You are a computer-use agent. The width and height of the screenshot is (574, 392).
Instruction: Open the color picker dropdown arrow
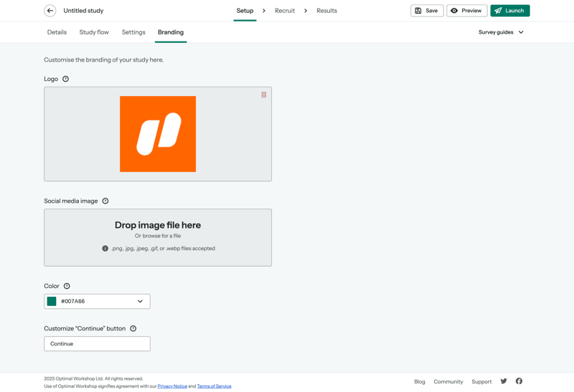tap(140, 302)
